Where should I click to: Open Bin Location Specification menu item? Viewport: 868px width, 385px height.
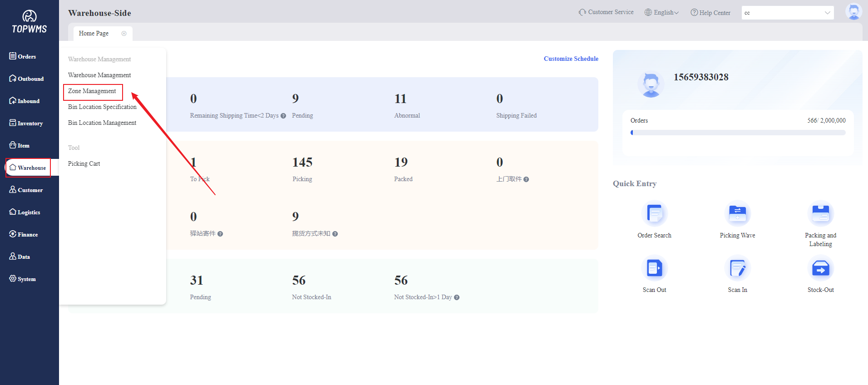coord(102,107)
